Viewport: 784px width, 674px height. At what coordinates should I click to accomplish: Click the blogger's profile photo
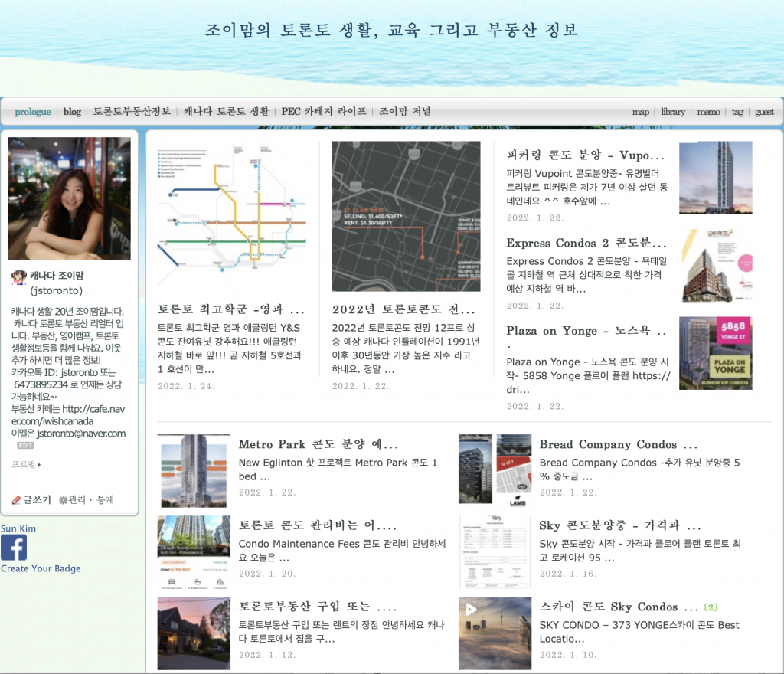coord(70,198)
